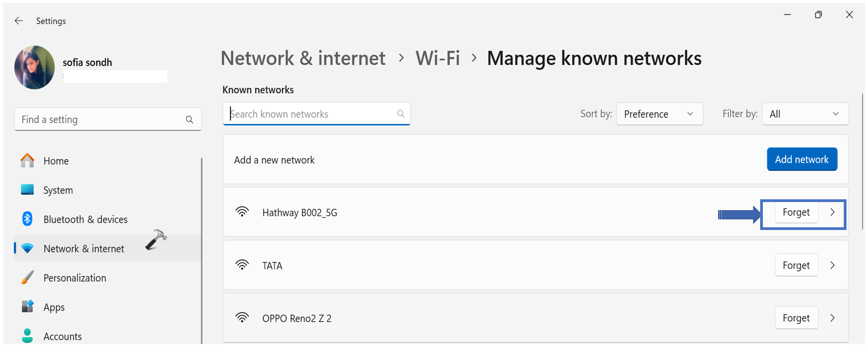Screen dimensions: 868x347
Task: Expand the TATA network details chevron
Action: coord(832,265)
